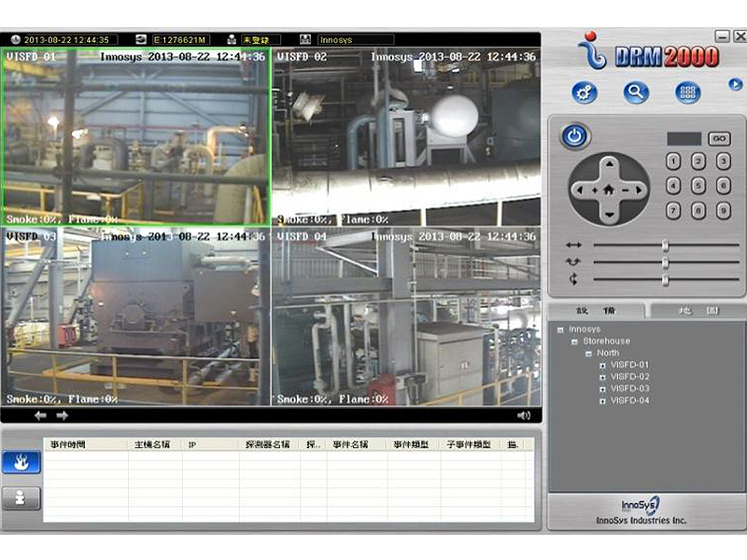Pan camera right with PTZ arrow
Viewport: 747px width, 560px height.
(x=639, y=190)
